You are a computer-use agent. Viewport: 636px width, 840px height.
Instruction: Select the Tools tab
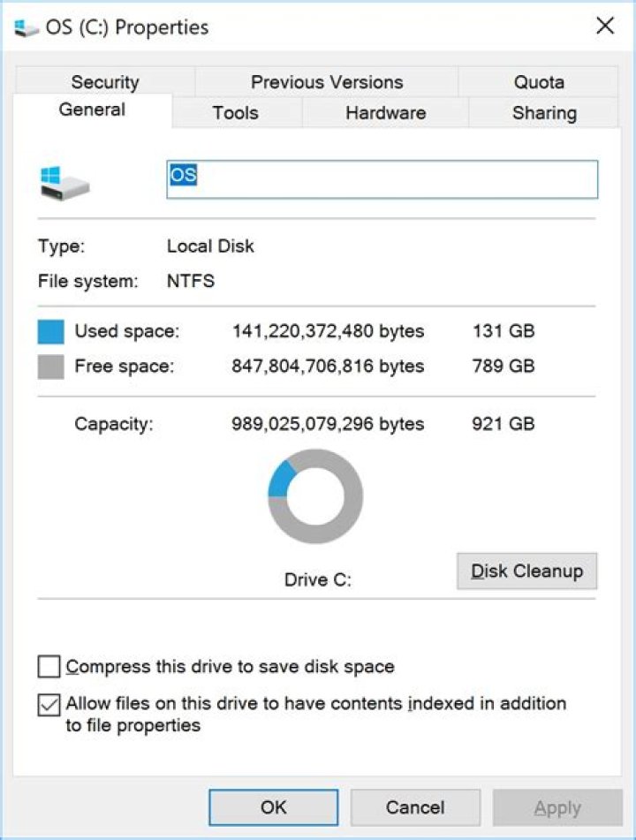click(235, 113)
